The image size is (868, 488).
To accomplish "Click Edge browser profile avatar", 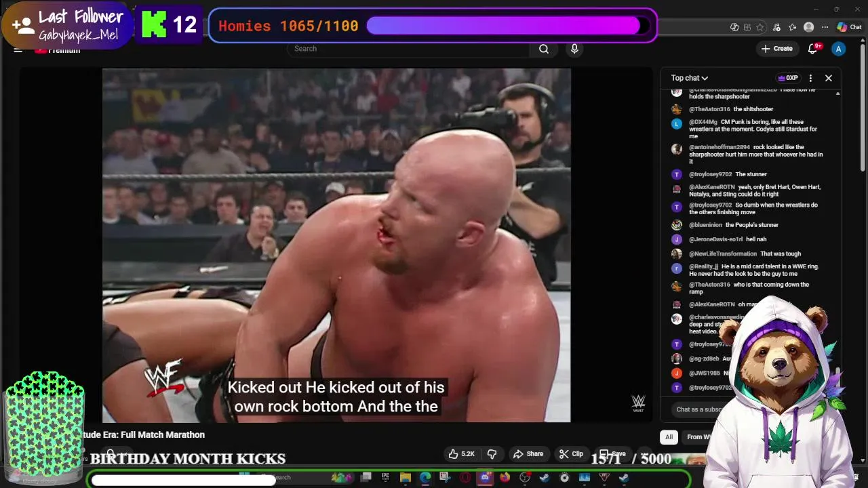I will click(808, 27).
